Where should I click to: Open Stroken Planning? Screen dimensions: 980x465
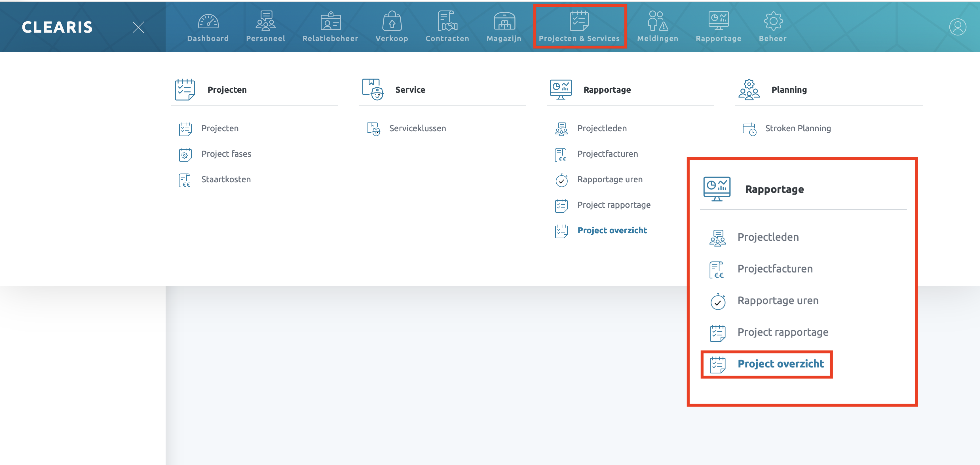pos(798,128)
